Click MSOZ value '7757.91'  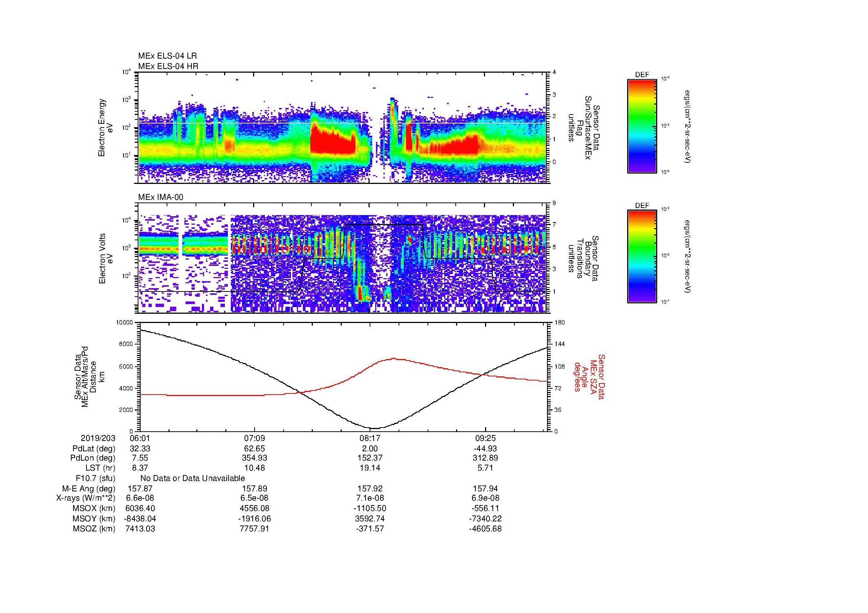click(255, 529)
